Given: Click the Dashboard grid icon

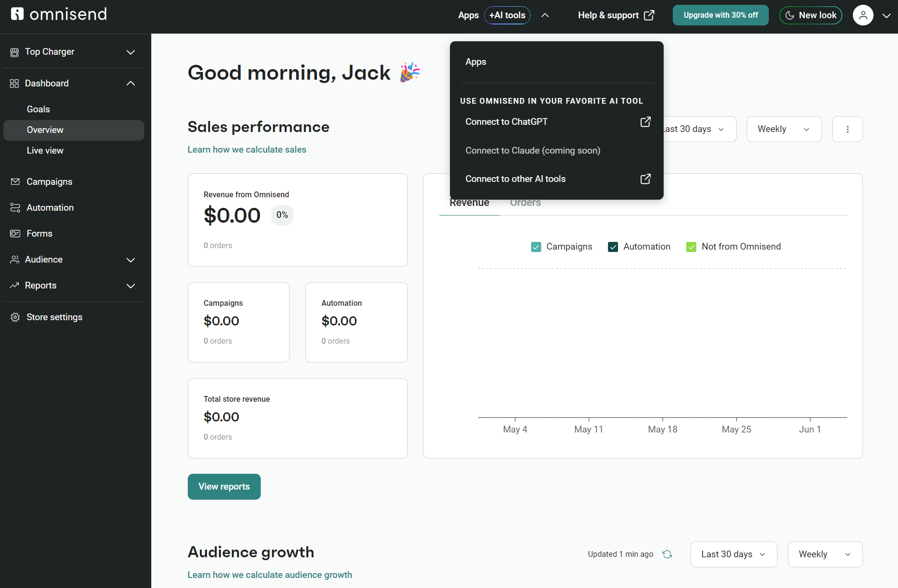Looking at the screenshot, I should tap(14, 84).
